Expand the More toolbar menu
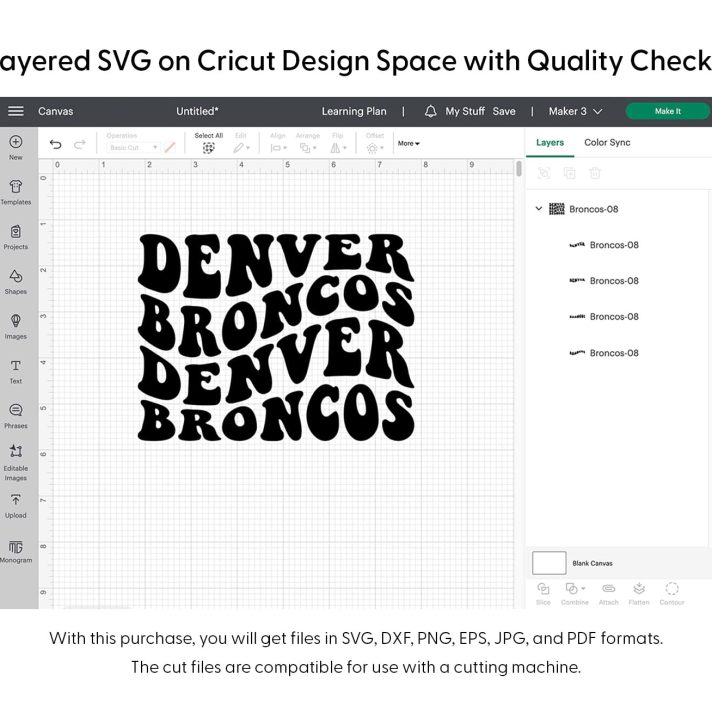712x712 pixels. pyautogui.click(x=409, y=143)
